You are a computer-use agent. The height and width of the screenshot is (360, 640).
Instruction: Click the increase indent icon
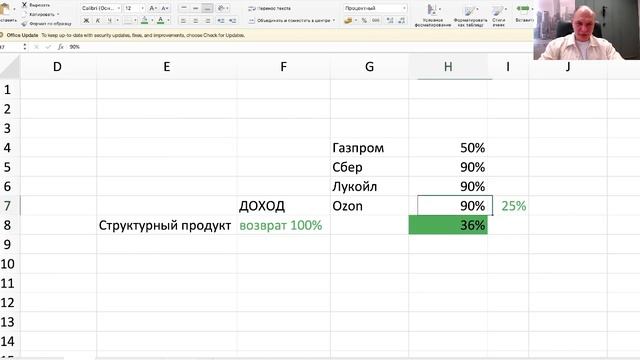(x=232, y=20)
